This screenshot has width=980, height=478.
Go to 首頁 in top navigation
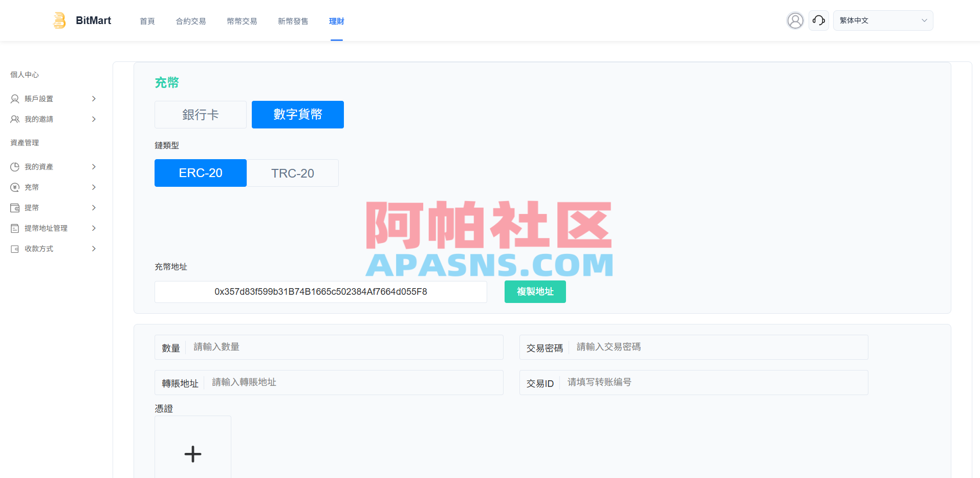[x=147, y=21]
